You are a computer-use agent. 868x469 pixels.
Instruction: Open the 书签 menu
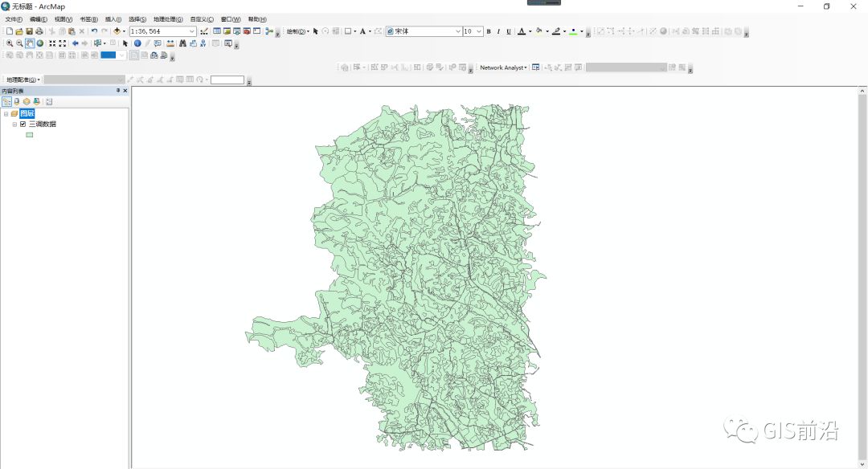point(88,19)
